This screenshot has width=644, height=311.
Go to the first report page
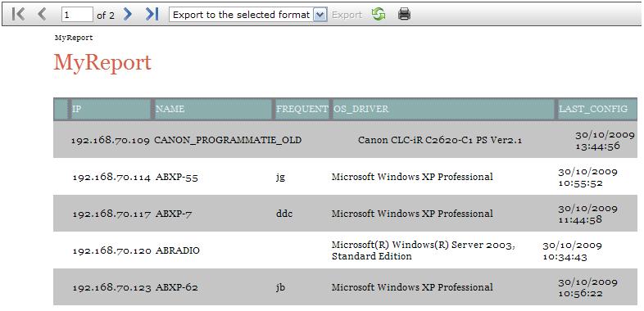[19, 15]
